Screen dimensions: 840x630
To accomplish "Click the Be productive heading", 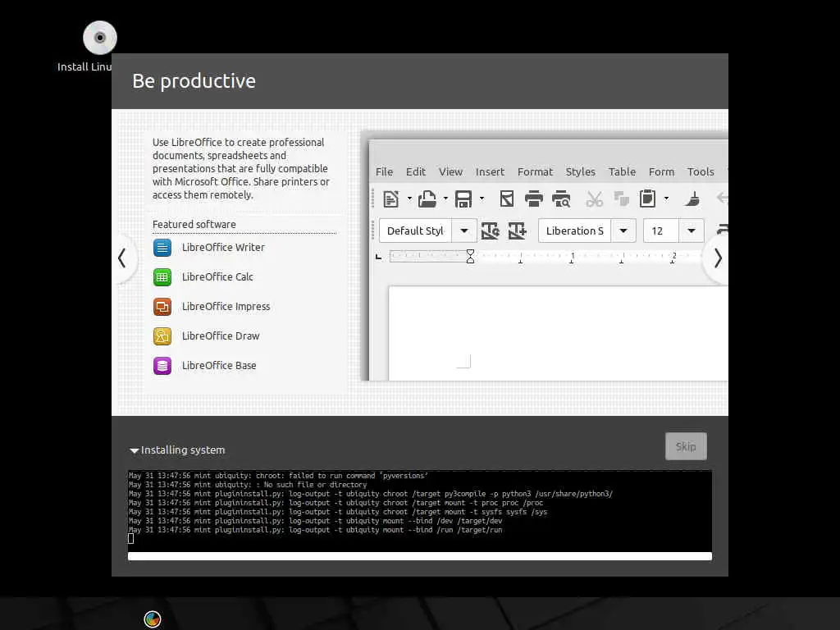I will pyautogui.click(x=194, y=81).
